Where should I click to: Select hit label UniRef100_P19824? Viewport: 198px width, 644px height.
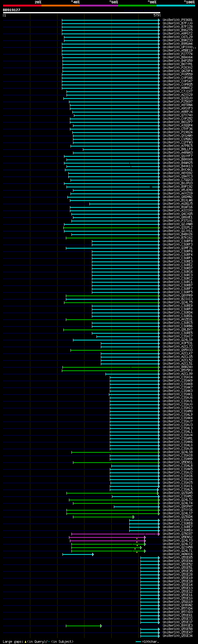pos(178,132)
